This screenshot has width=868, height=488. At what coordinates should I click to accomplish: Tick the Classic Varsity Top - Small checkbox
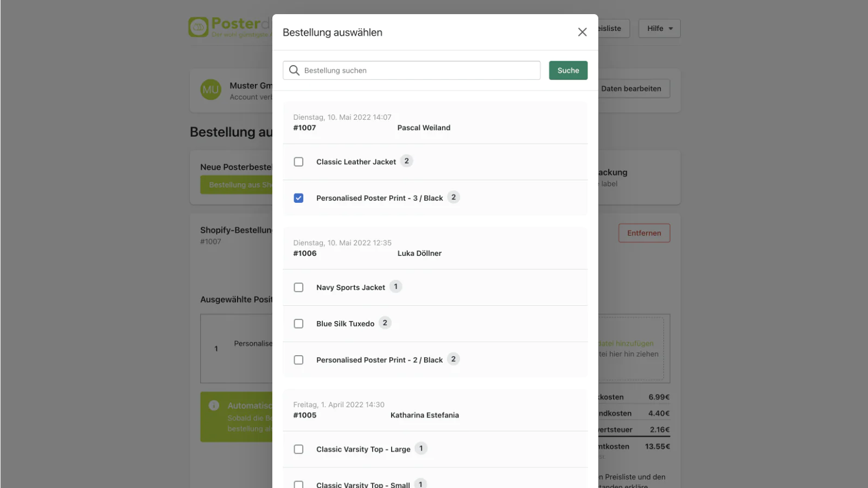(298, 484)
